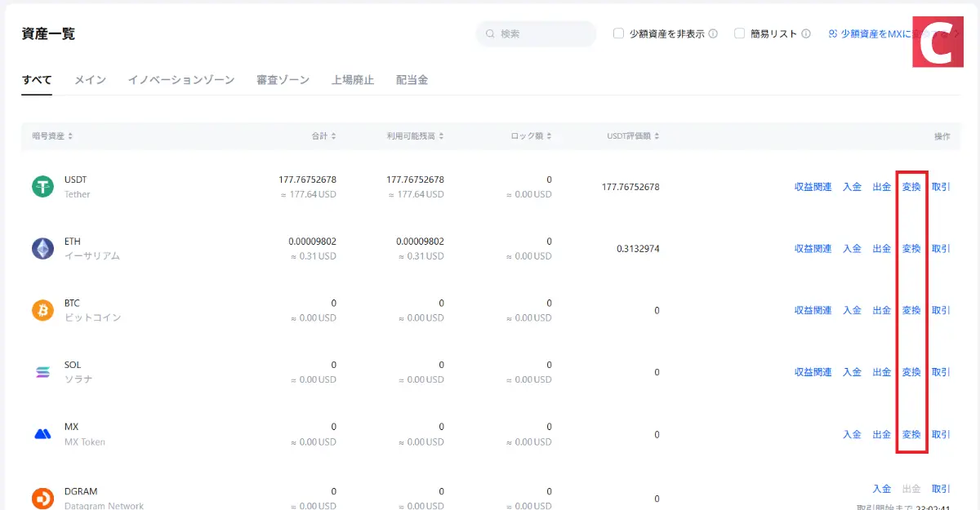
Task: Sort by USDT評価額 column header
Action: (633, 136)
